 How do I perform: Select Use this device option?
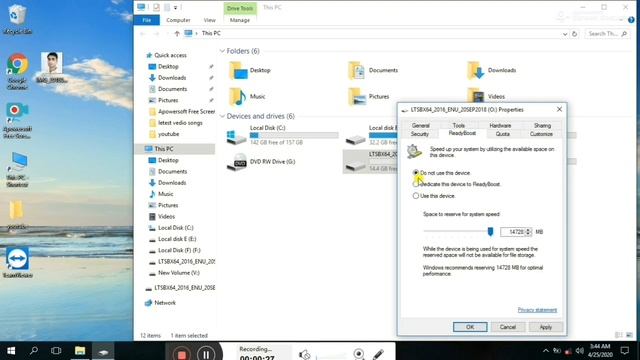434,196
